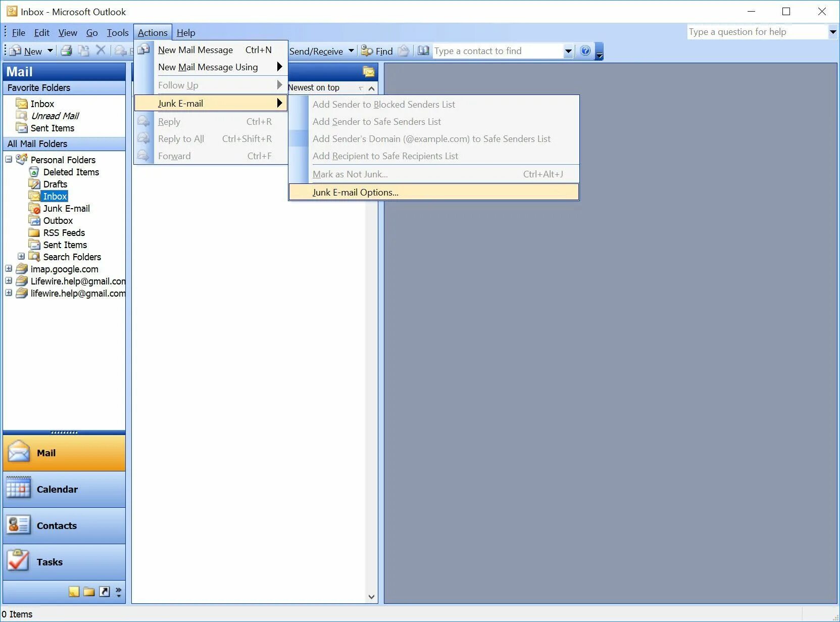Switch to Calendar in the navigation pane

pyautogui.click(x=64, y=489)
